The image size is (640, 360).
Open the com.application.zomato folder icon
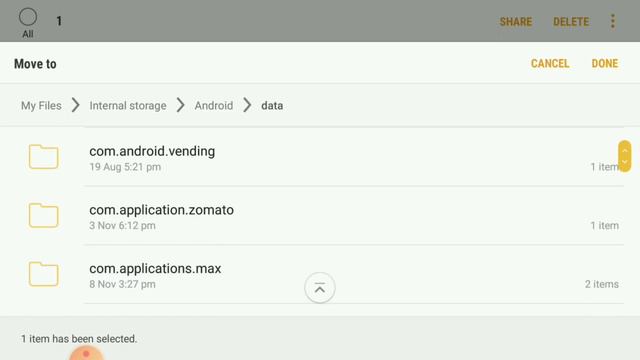pyautogui.click(x=44, y=215)
